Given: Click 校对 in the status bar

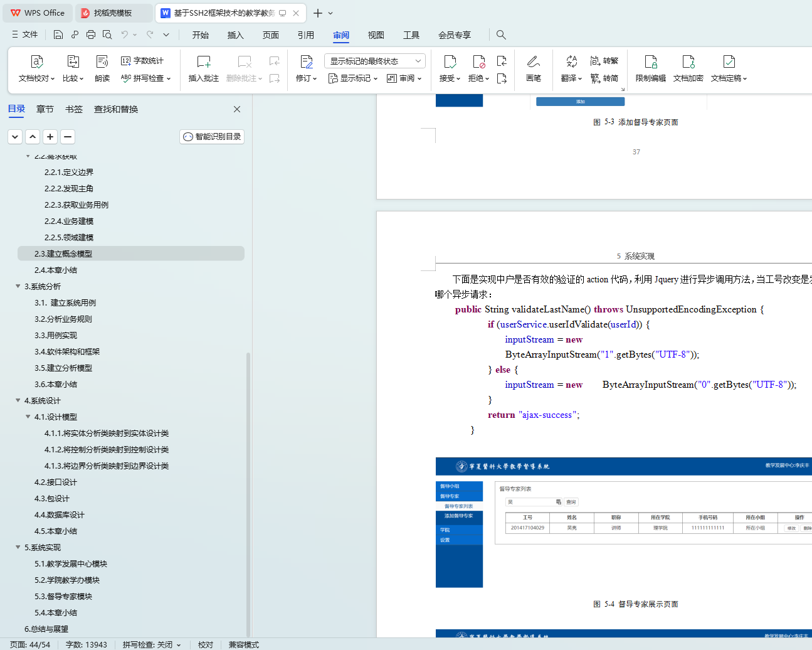Looking at the screenshot, I should pos(206,644).
